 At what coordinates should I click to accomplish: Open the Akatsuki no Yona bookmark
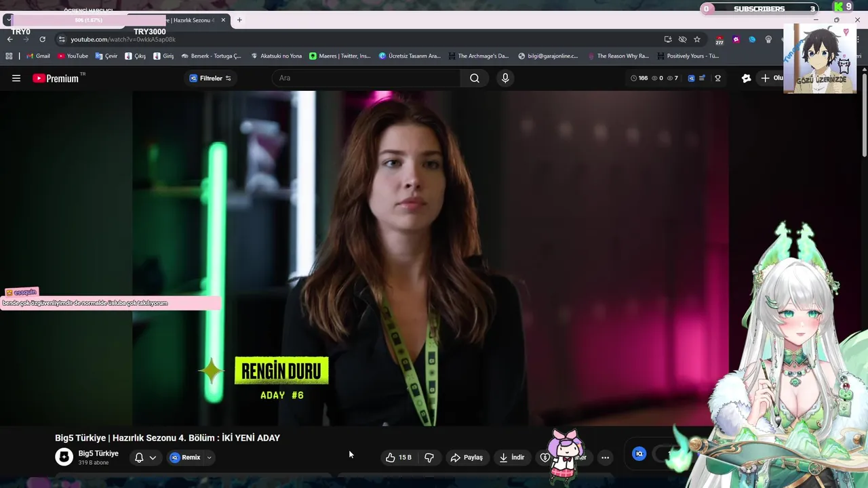click(x=276, y=56)
